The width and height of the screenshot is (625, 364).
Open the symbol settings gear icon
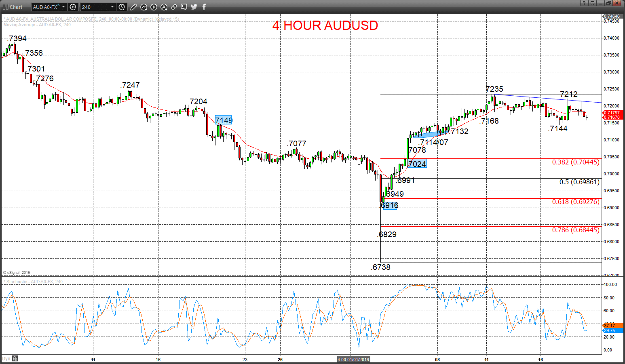tap(73, 7)
